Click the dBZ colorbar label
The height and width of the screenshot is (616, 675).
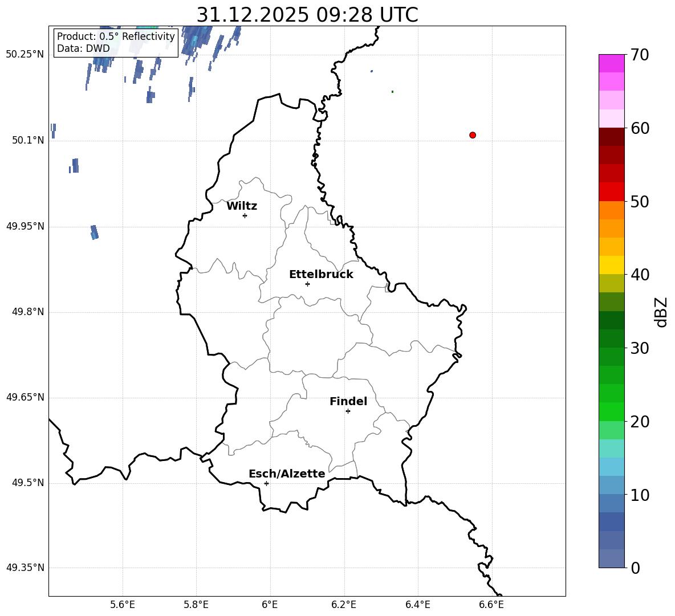point(661,312)
